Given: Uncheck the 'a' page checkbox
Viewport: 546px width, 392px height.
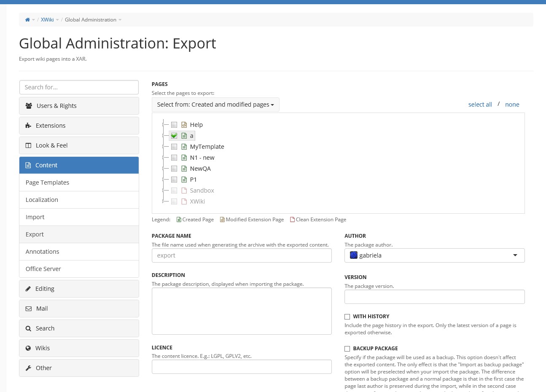Looking at the screenshot, I should [174, 136].
